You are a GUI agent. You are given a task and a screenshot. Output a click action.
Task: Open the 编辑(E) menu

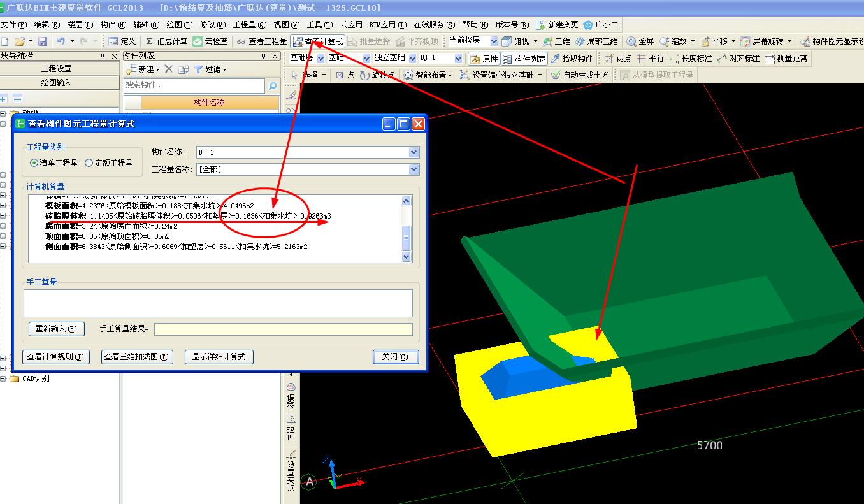tap(47, 25)
